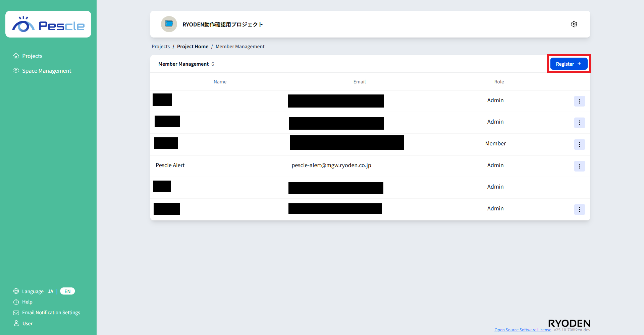This screenshot has height=335, width=644.
Task: Select Projects in the sidebar menu
Action: pos(32,56)
